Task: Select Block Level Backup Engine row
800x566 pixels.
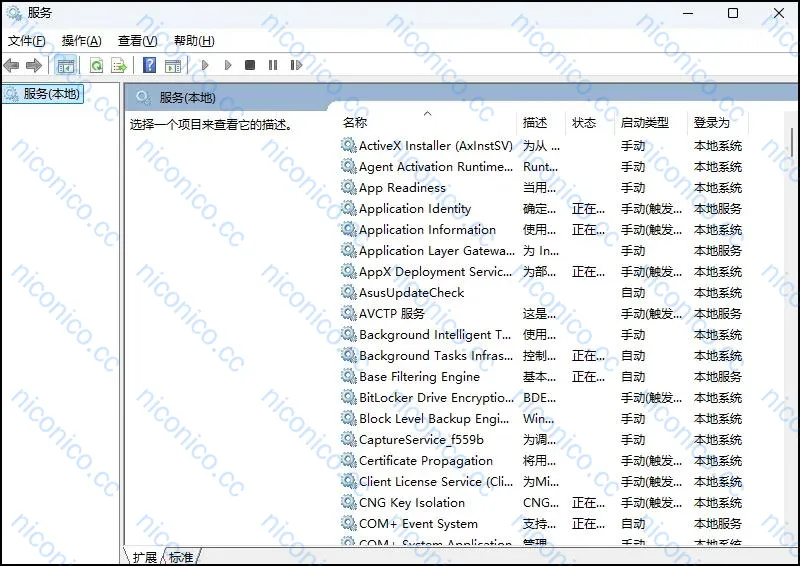Action: point(542,419)
